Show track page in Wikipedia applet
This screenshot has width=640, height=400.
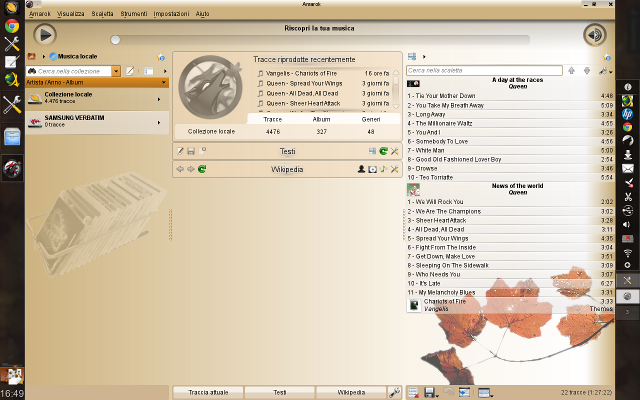point(383,169)
